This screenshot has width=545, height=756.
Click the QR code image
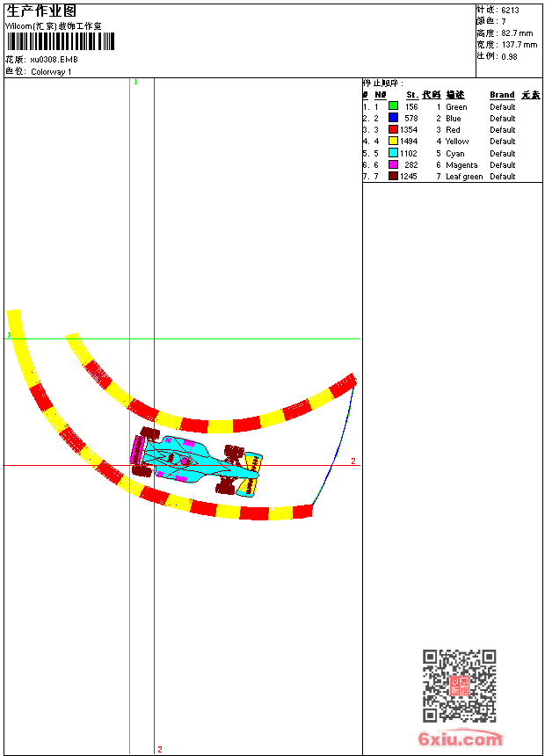459,686
